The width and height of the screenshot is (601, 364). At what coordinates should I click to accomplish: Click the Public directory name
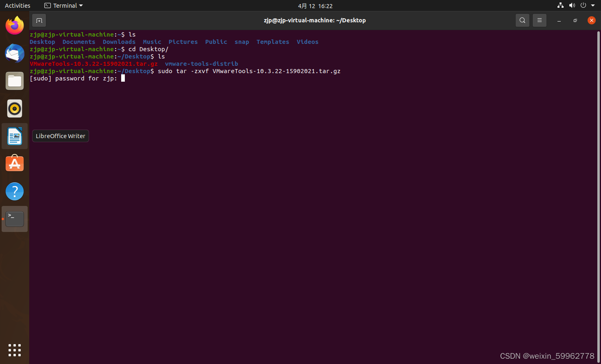pyautogui.click(x=216, y=42)
